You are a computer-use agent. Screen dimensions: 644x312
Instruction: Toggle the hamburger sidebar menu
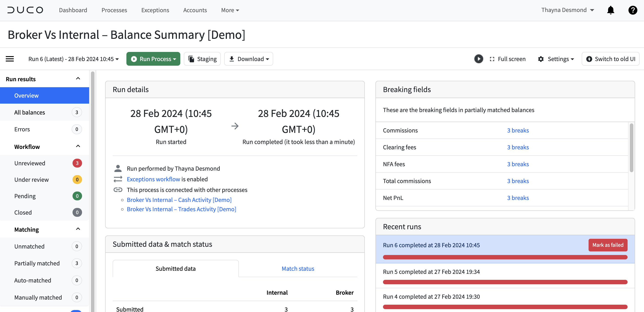[x=10, y=59]
